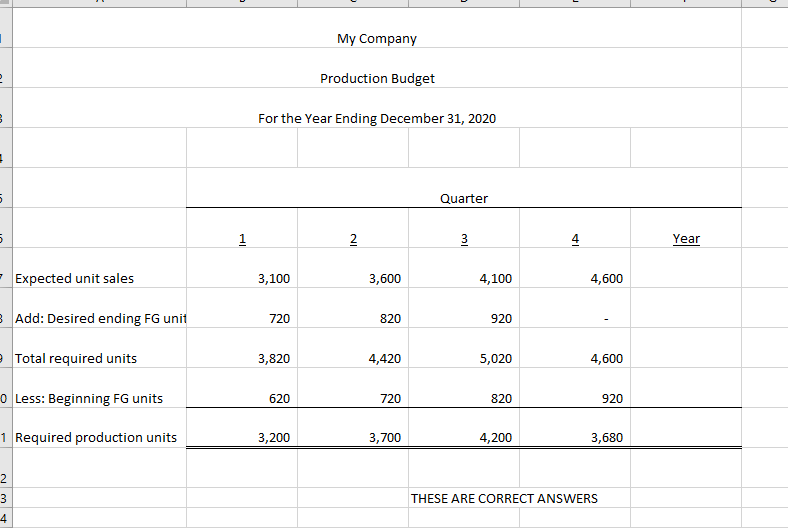This screenshot has width=788, height=528.
Task: Select the Less: Beginning FG units label
Action: coord(100,388)
